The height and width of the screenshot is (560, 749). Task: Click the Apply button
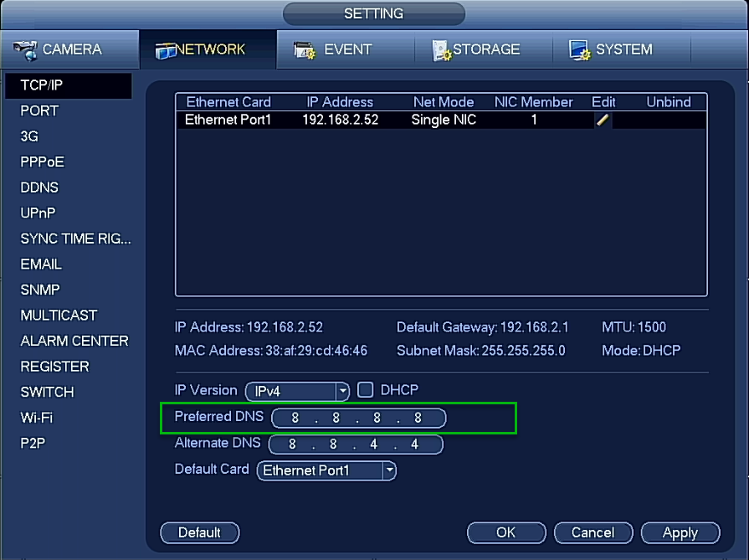(680, 532)
